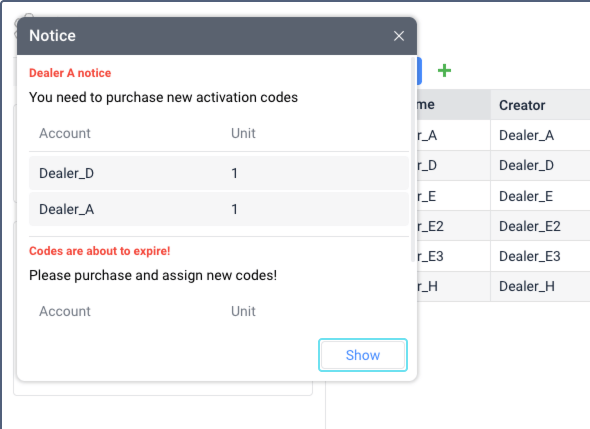Click Unit header under Codes are about to expire

pyautogui.click(x=243, y=311)
